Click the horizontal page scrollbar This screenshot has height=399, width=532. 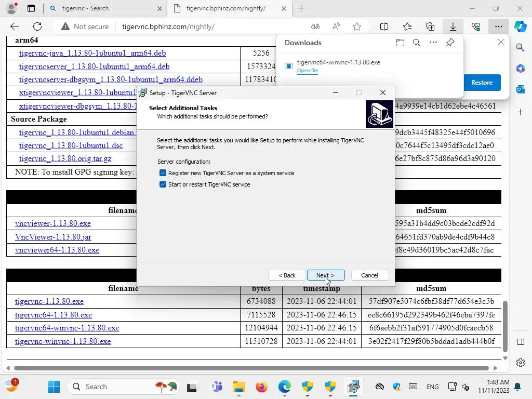pos(251,368)
